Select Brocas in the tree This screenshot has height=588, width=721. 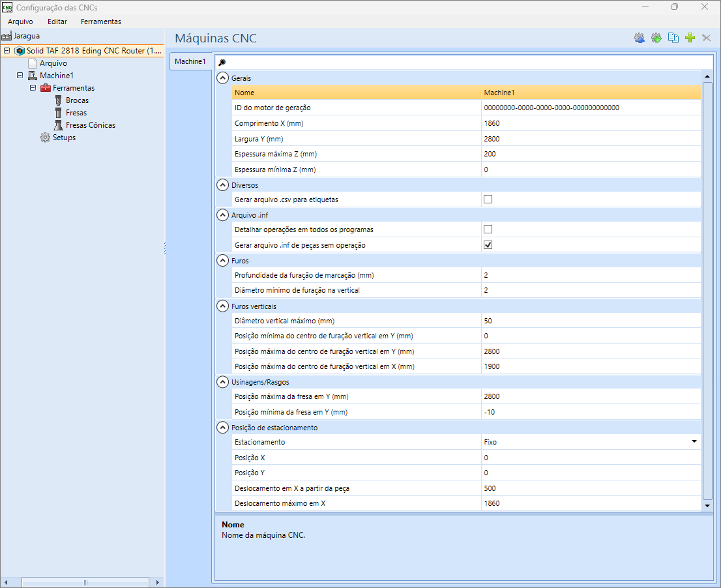click(77, 100)
